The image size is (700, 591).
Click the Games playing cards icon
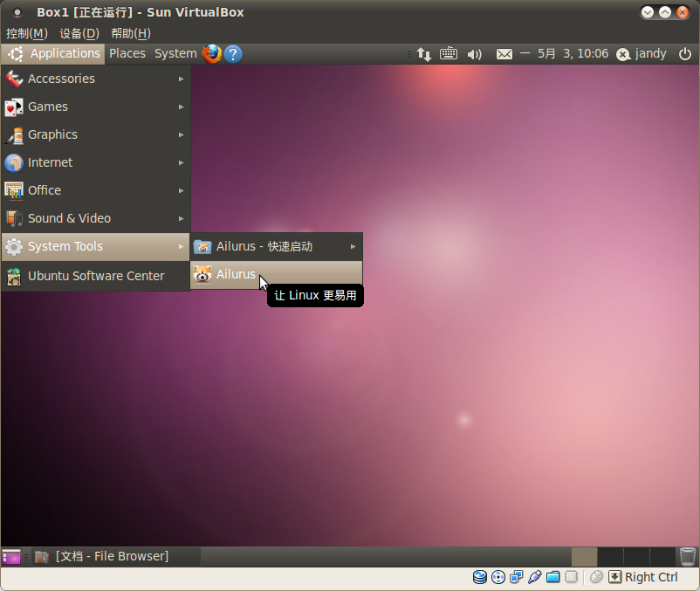point(14,107)
